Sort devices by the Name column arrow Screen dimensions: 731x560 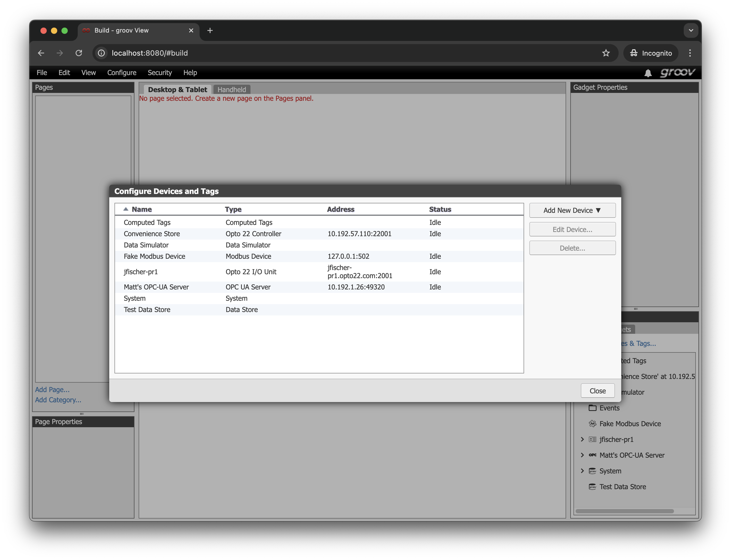126,209
